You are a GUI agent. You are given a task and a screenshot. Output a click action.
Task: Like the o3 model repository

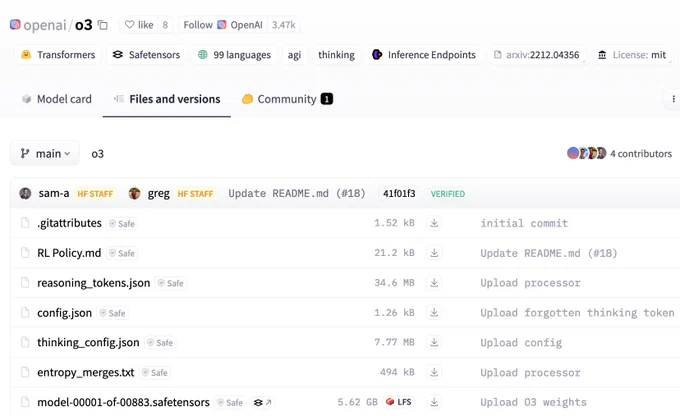coord(139,25)
